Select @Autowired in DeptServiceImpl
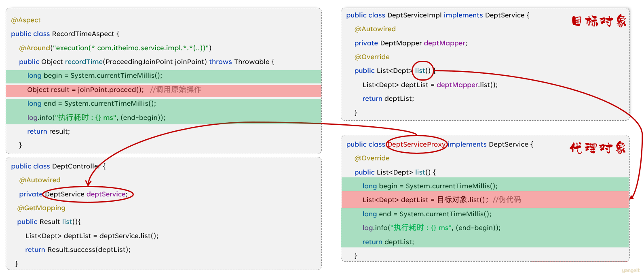The height and width of the screenshot is (277, 644). [x=375, y=29]
